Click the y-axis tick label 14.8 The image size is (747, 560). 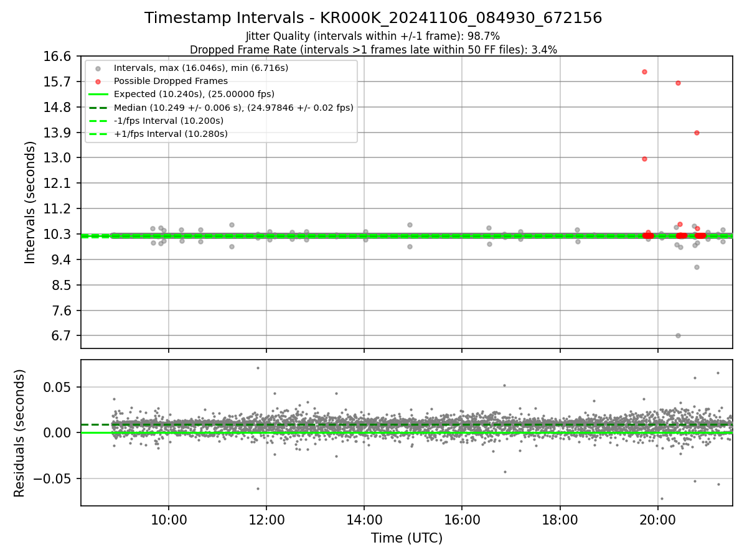tap(59, 108)
